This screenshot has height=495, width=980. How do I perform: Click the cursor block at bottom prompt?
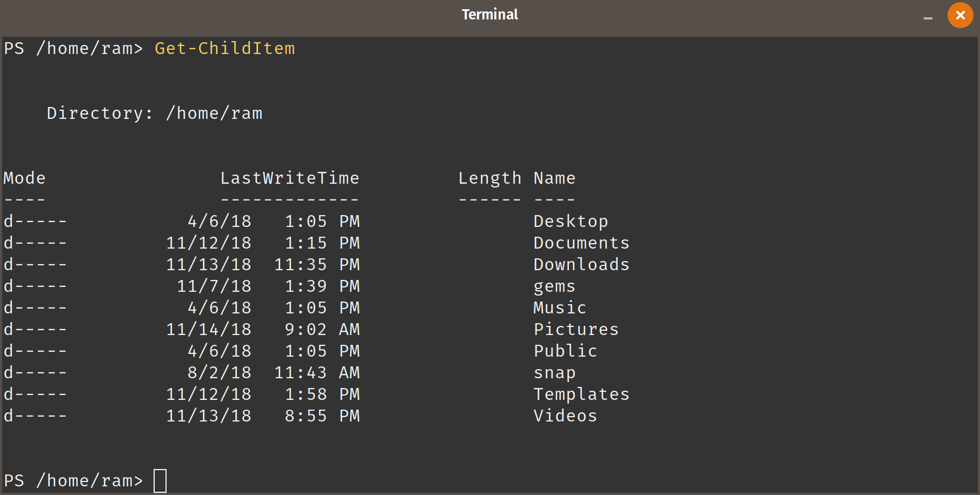(160, 481)
